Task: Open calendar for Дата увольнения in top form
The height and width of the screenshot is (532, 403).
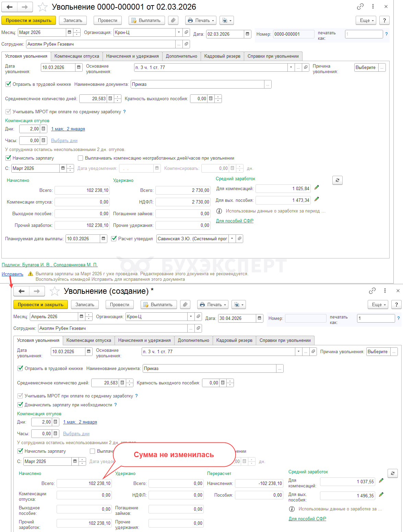Action: [x=79, y=68]
